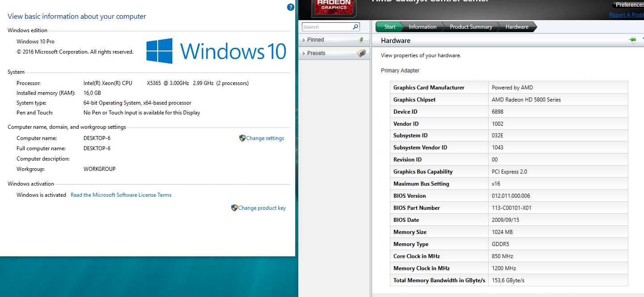Image resolution: width=644 pixels, height=297 pixels.
Task: Click the shield icon next to Change settings
Action: [243, 138]
